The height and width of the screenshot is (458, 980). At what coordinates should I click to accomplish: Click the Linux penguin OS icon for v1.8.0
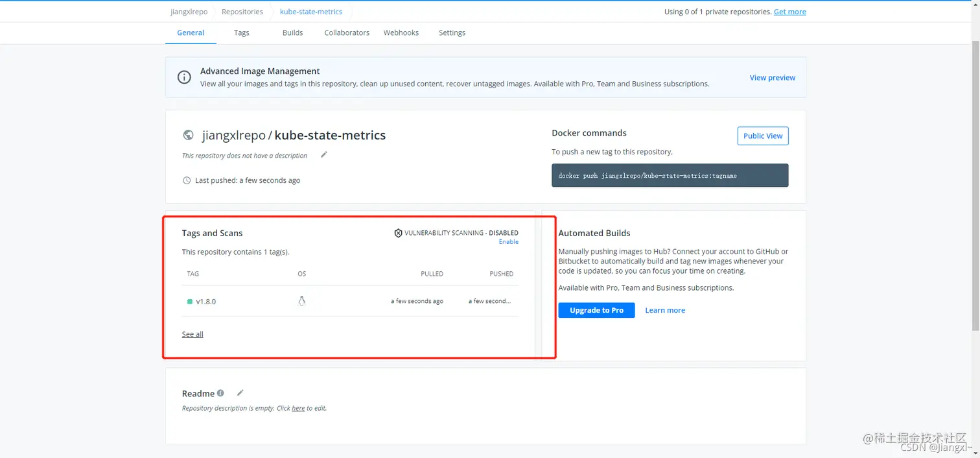click(301, 301)
